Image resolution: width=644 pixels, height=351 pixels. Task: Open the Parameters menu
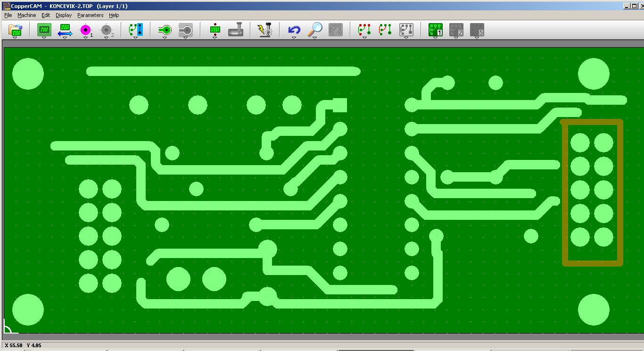pyautogui.click(x=90, y=15)
